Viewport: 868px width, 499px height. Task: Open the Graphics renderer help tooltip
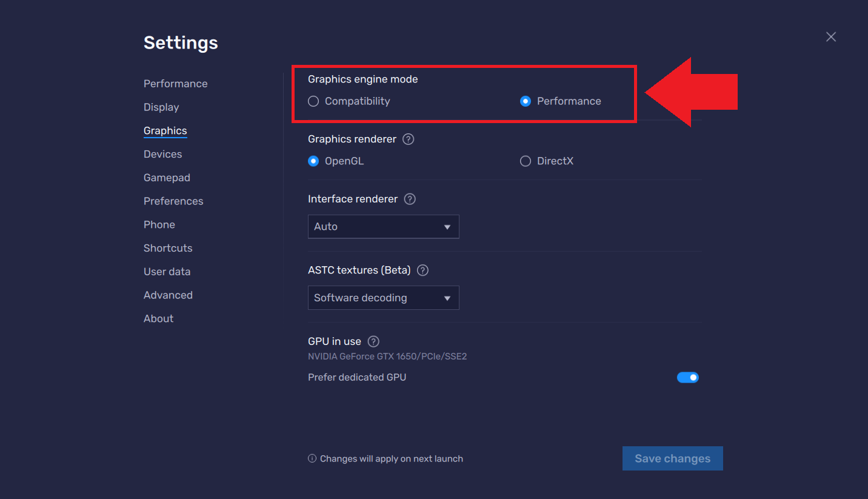click(408, 139)
